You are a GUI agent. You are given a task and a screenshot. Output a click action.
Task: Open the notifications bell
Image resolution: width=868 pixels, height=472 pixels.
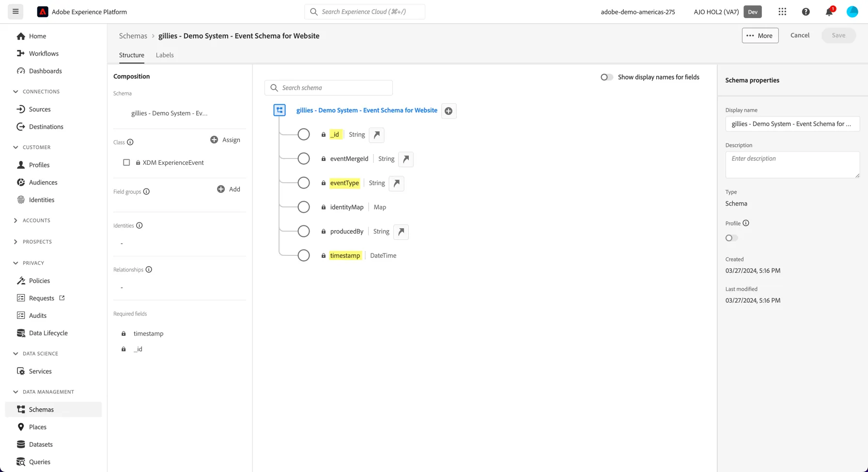point(829,12)
